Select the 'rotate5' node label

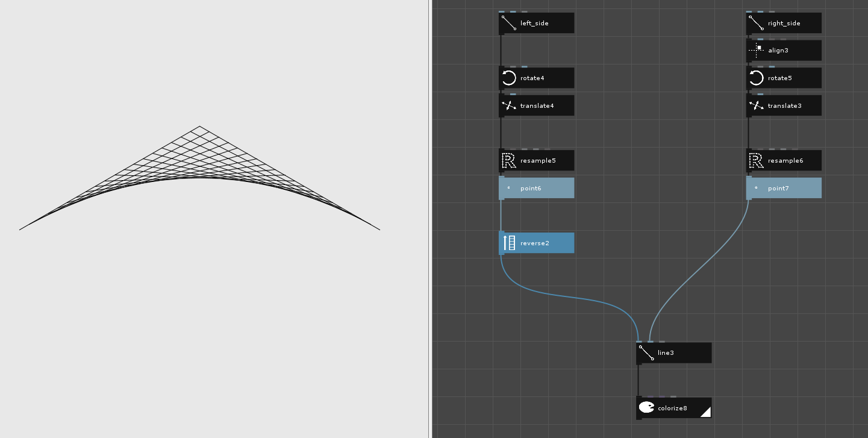pos(780,78)
